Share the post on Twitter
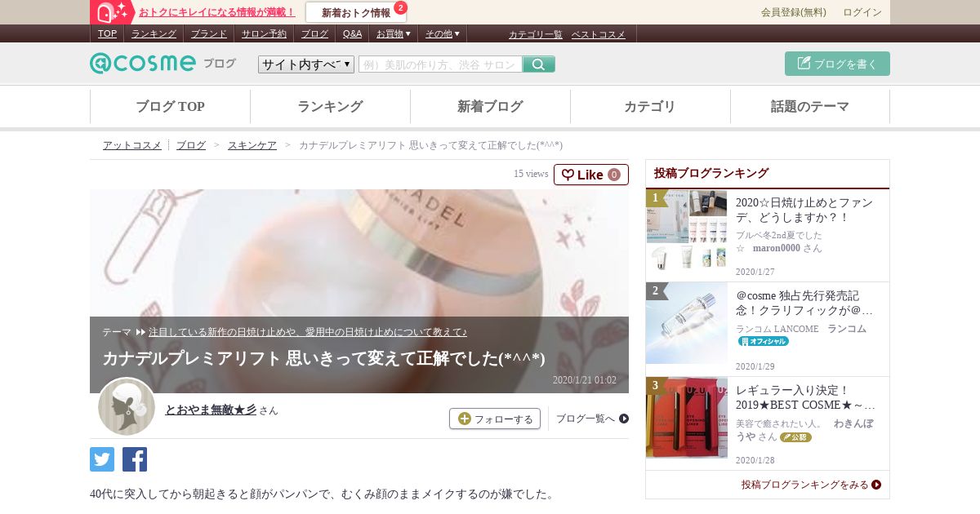The width and height of the screenshot is (980, 514). (102, 459)
